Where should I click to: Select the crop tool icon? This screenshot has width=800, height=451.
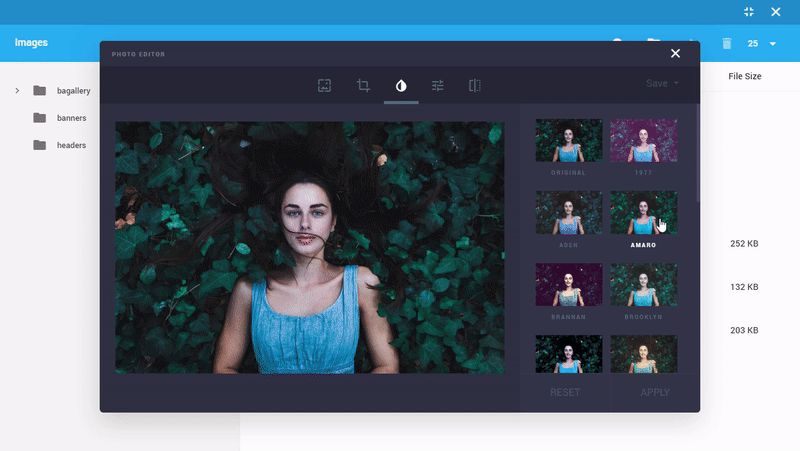363,85
